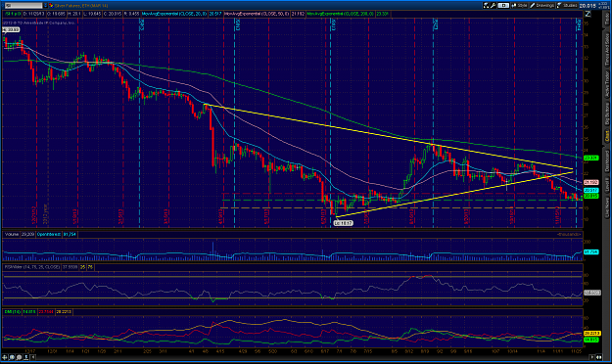Click the colored symbol link icon
Screen dimensions: 612x364
51,6
